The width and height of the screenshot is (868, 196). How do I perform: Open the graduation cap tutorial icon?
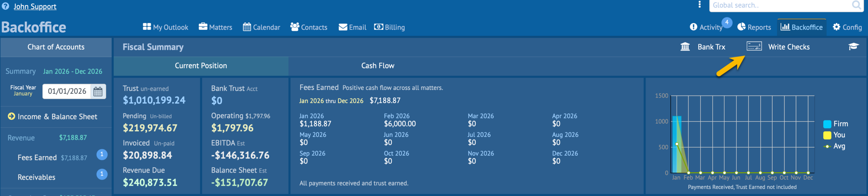pyautogui.click(x=853, y=46)
